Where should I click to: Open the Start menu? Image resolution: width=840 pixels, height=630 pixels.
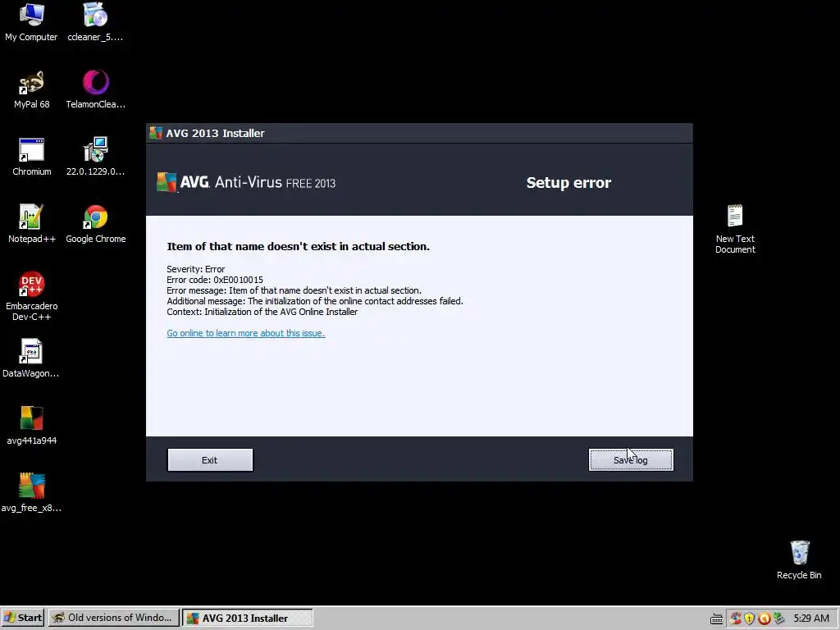[x=22, y=618]
